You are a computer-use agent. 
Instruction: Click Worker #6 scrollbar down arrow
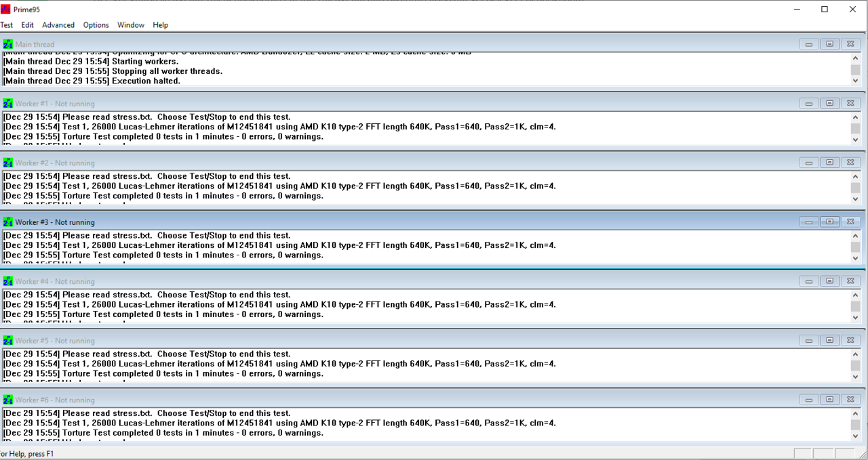pyautogui.click(x=855, y=436)
